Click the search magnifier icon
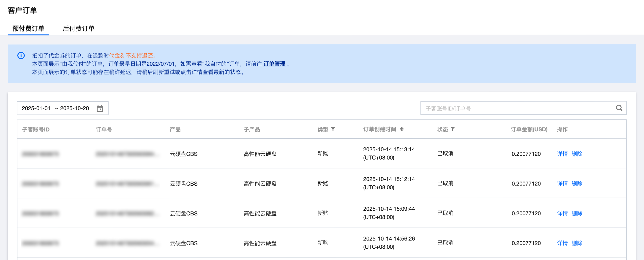644x260 pixels. 619,108
